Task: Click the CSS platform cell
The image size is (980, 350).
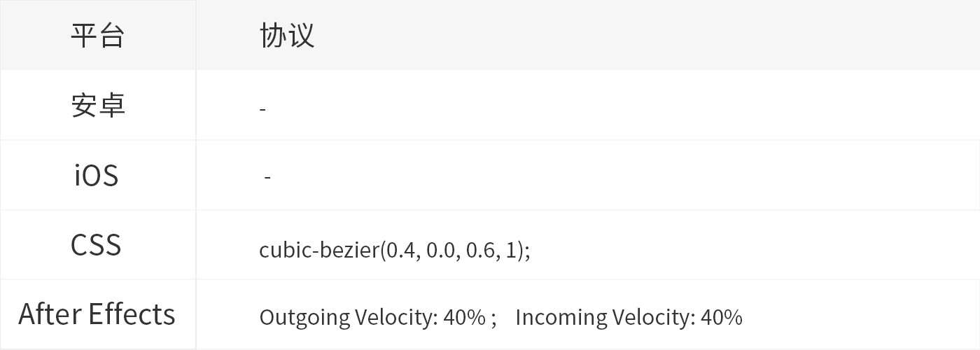Action: [96, 245]
